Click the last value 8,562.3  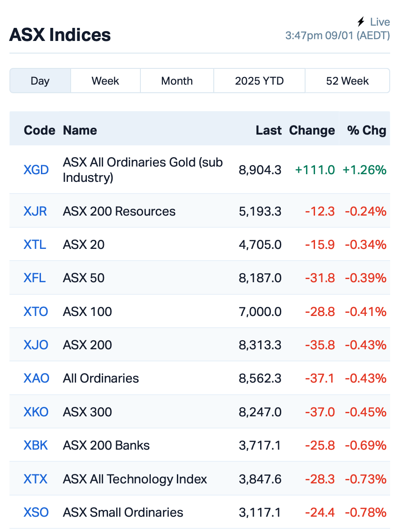click(x=260, y=378)
